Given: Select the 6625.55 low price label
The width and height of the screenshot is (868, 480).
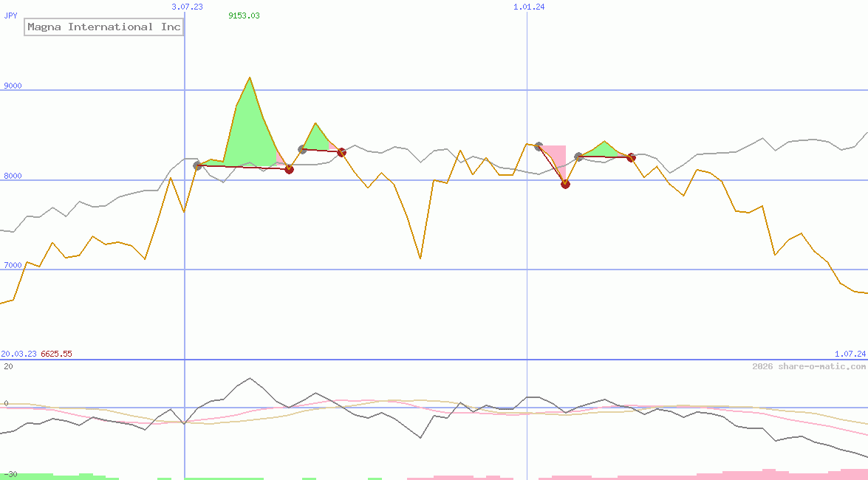Looking at the screenshot, I should pos(57,354).
